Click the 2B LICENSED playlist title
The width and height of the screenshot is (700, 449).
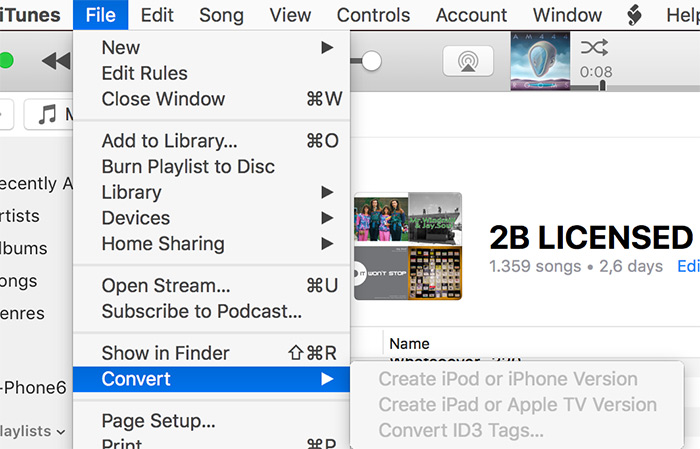591,237
